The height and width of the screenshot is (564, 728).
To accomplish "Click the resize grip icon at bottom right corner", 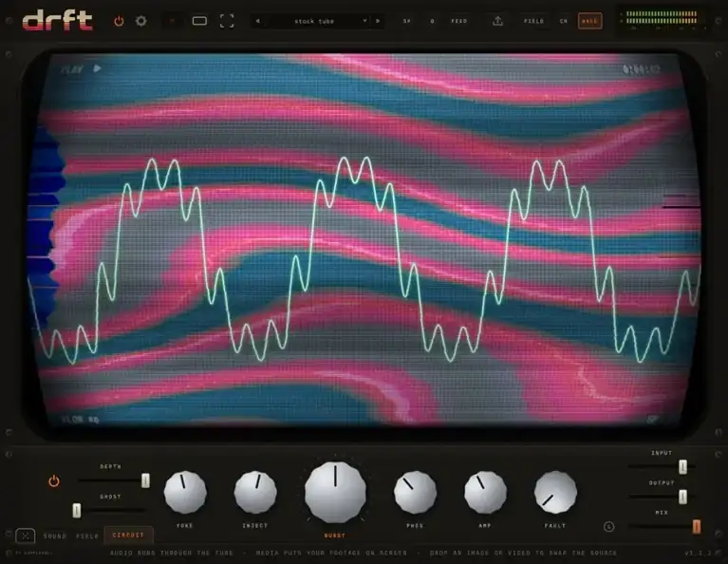I will (719, 553).
